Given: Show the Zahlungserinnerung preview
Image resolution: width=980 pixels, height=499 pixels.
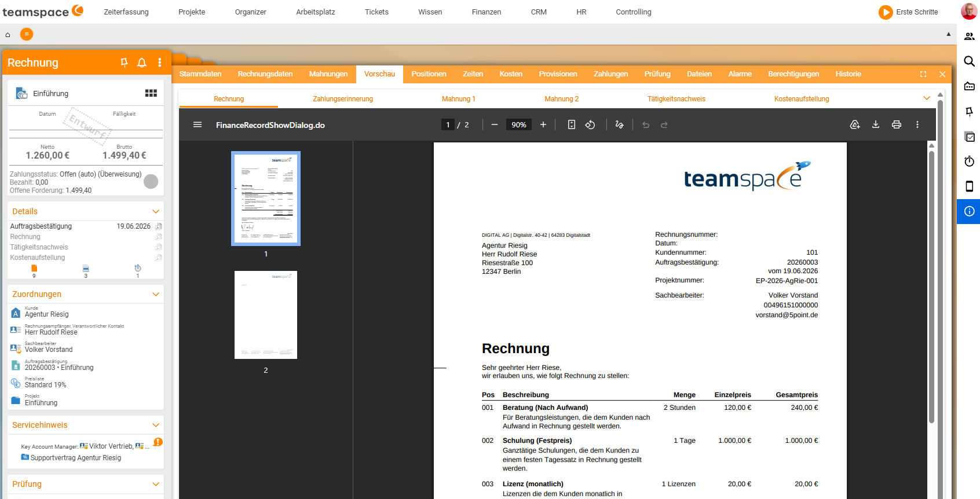Looking at the screenshot, I should tap(343, 99).
